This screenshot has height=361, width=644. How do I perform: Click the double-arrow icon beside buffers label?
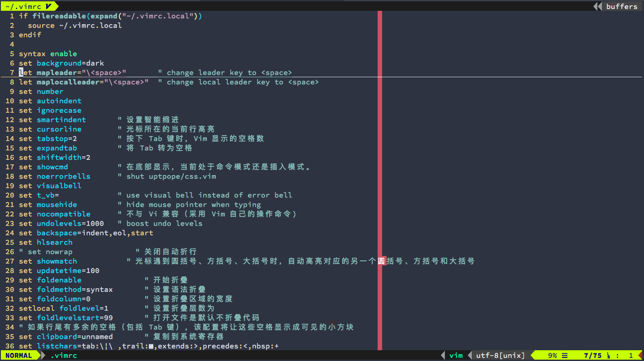(x=598, y=6)
